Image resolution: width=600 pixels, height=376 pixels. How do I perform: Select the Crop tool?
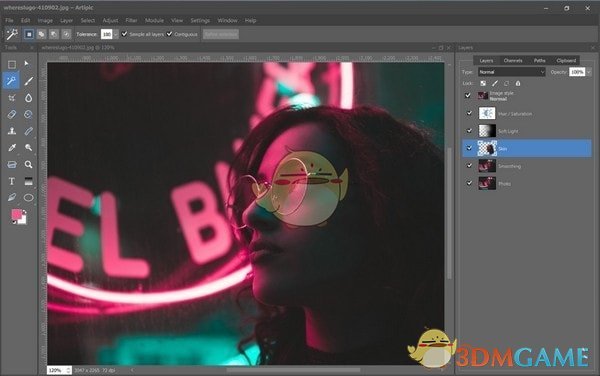[12, 98]
